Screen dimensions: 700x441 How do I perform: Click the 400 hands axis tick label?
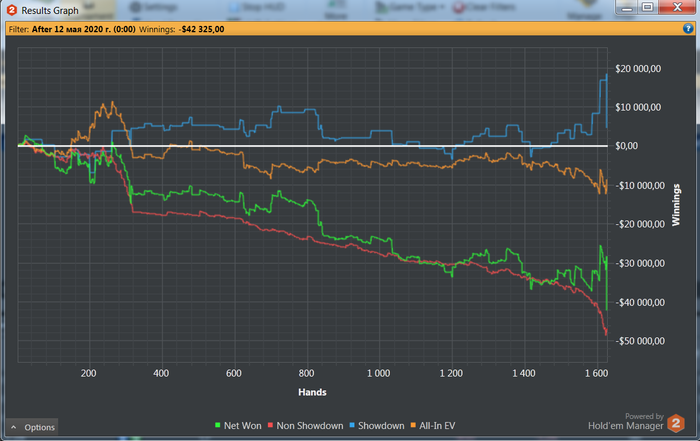pyautogui.click(x=161, y=373)
